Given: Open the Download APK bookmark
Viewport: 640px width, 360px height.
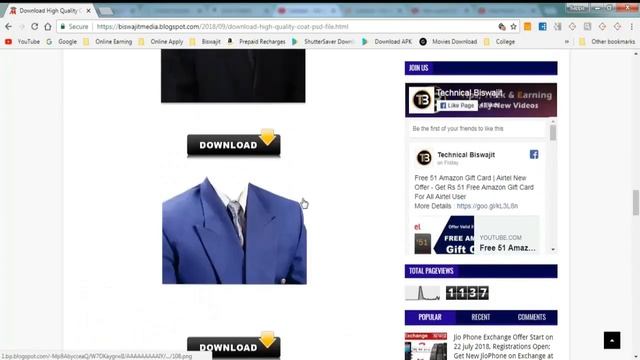Looking at the screenshot, I should coord(387,42).
